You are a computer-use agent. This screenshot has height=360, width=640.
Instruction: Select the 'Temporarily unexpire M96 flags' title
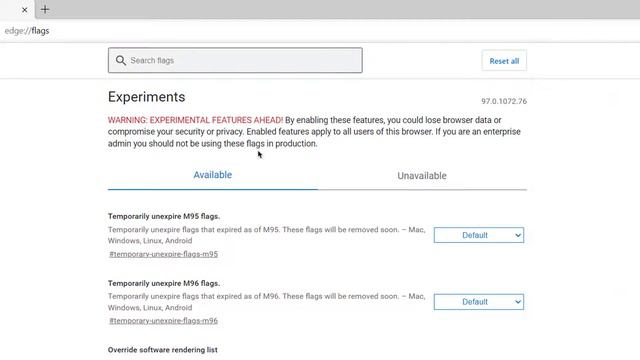click(164, 283)
